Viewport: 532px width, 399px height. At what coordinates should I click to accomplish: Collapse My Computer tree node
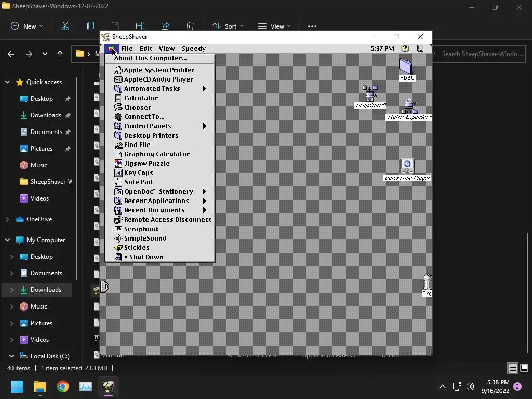[x=7, y=240]
